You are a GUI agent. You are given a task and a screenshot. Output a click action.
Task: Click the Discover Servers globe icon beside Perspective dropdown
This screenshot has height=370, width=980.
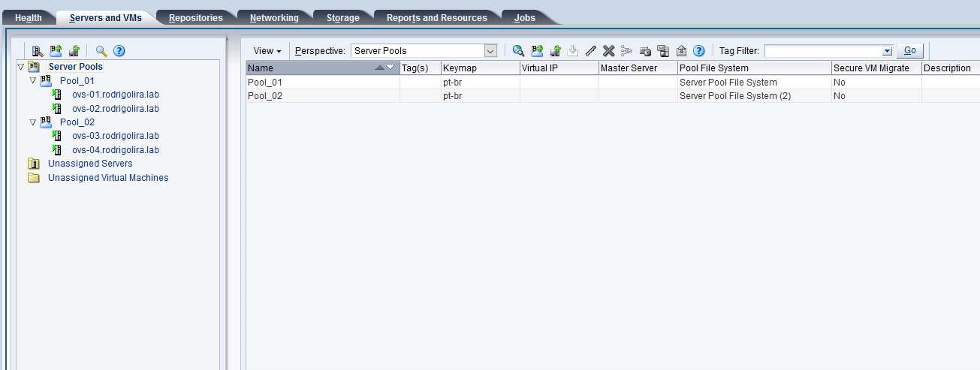point(518,51)
